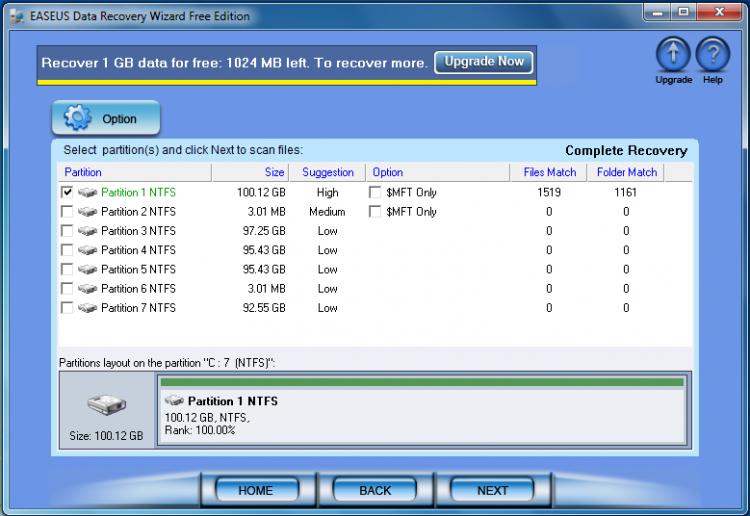Select the green Partition 1 layout bar

[x=421, y=382]
